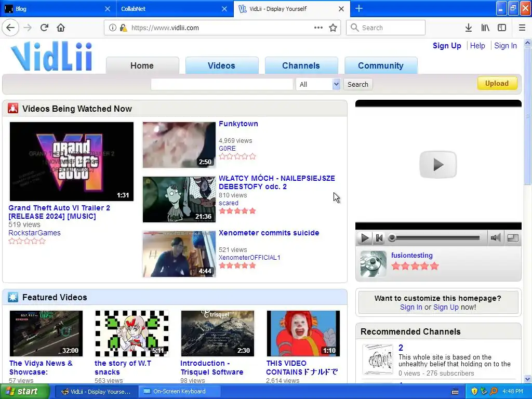This screenshot has width=532, height=399.
Task: Click the VidLii logo
Action: 51,56
